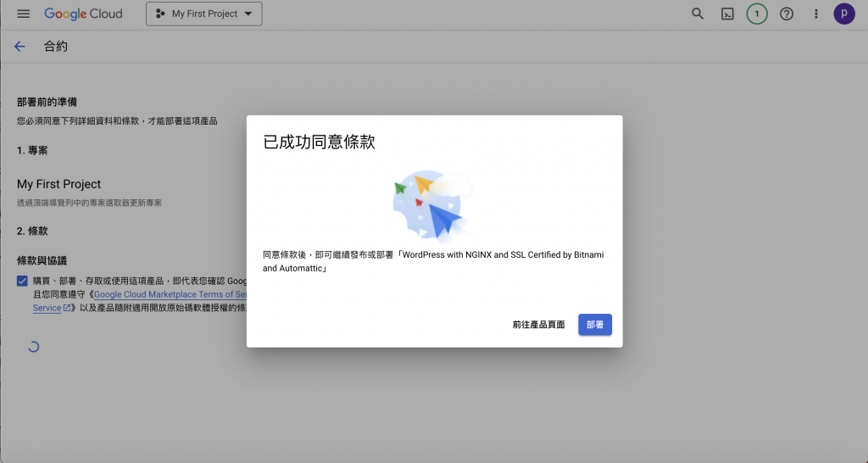868x463 pixels.
Task: Toggle the terms and agreements checkbox
Action: [x=22, y=281]
